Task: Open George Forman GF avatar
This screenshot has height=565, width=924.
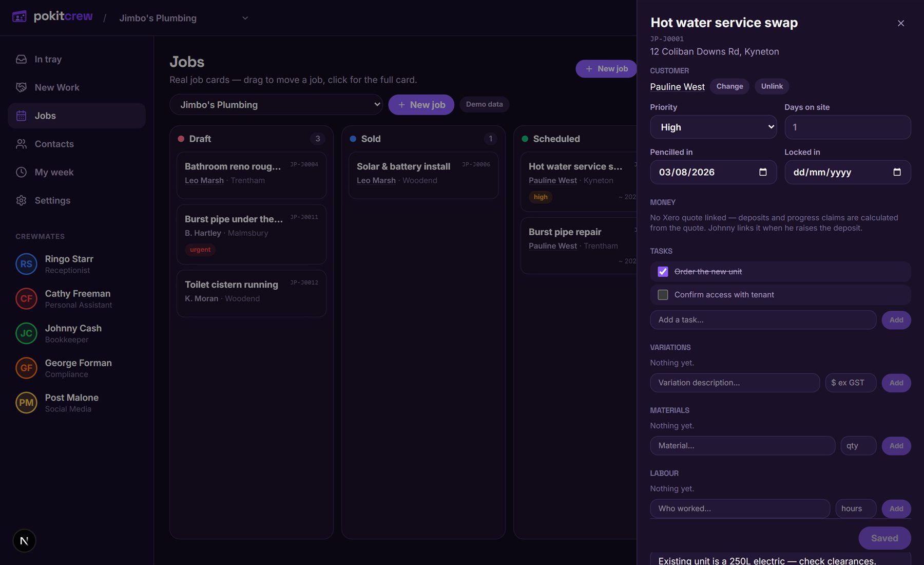Action: point(26,368)
